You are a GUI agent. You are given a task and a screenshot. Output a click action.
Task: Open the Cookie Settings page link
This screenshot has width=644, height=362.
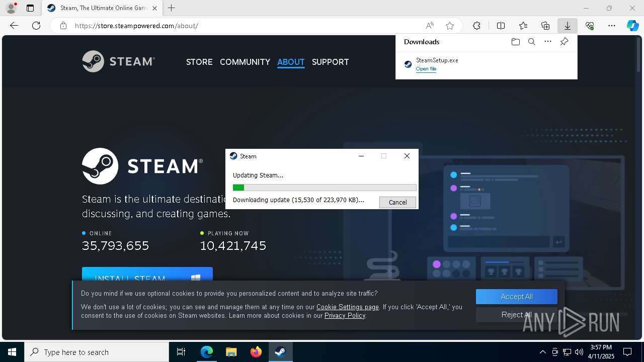click(348, 307)
